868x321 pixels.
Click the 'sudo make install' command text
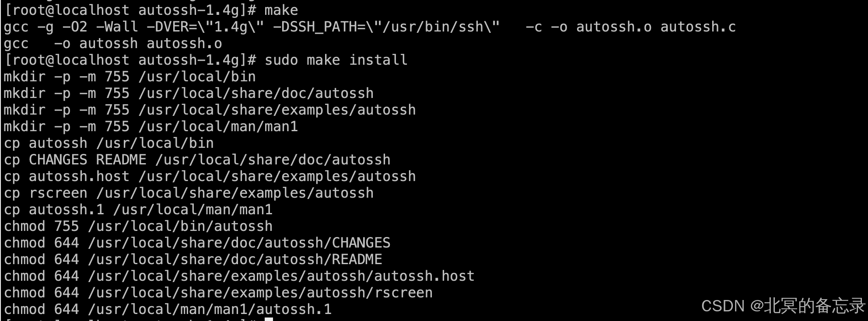tap(336, 60)
